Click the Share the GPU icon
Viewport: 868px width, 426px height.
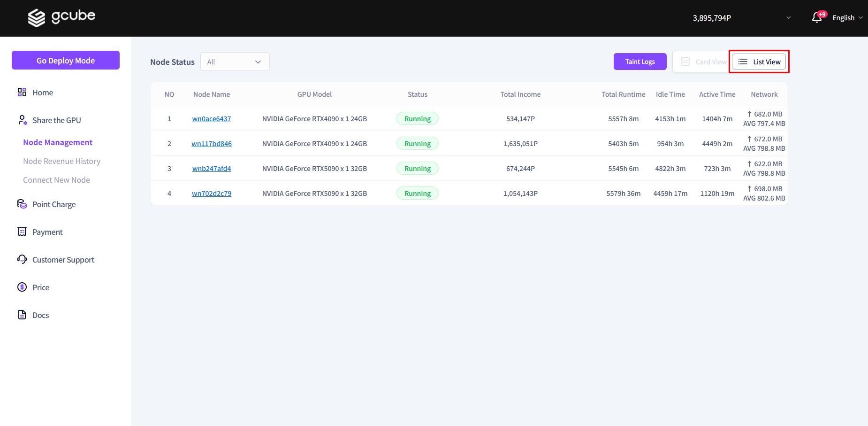coord(22,120)
